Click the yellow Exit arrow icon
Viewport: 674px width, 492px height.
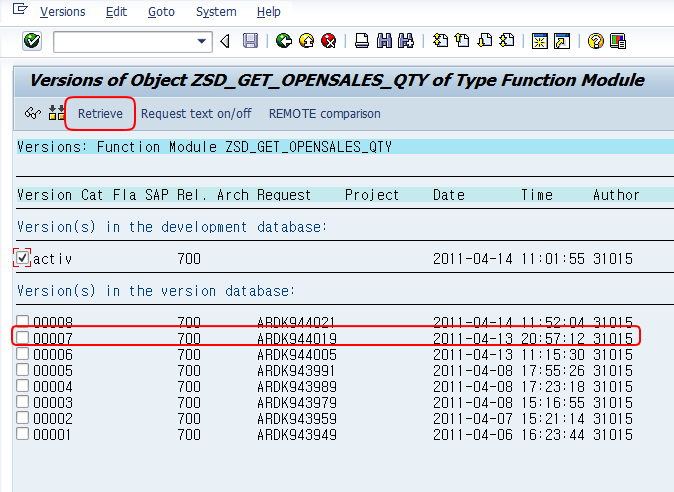click(x=306, y=41)
